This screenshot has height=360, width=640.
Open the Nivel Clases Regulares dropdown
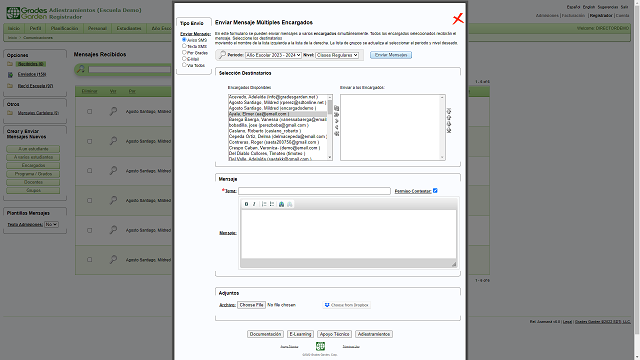337,55
